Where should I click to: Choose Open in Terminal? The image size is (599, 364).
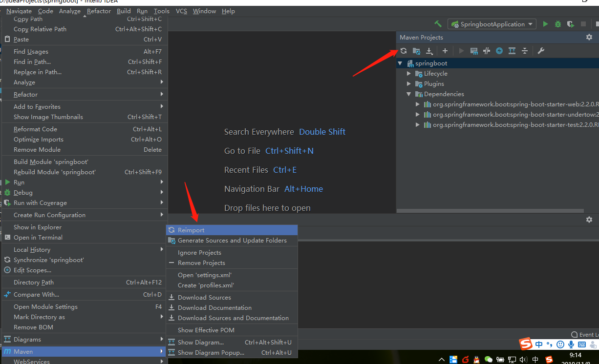[84, 238]
